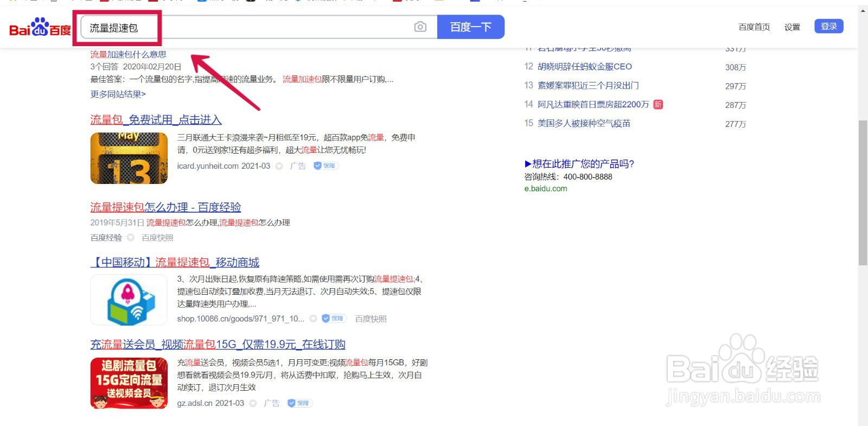Click 更多同站结果 link
Image resolution: width=868 pixels, height=426 pixels.
point(118,94)
